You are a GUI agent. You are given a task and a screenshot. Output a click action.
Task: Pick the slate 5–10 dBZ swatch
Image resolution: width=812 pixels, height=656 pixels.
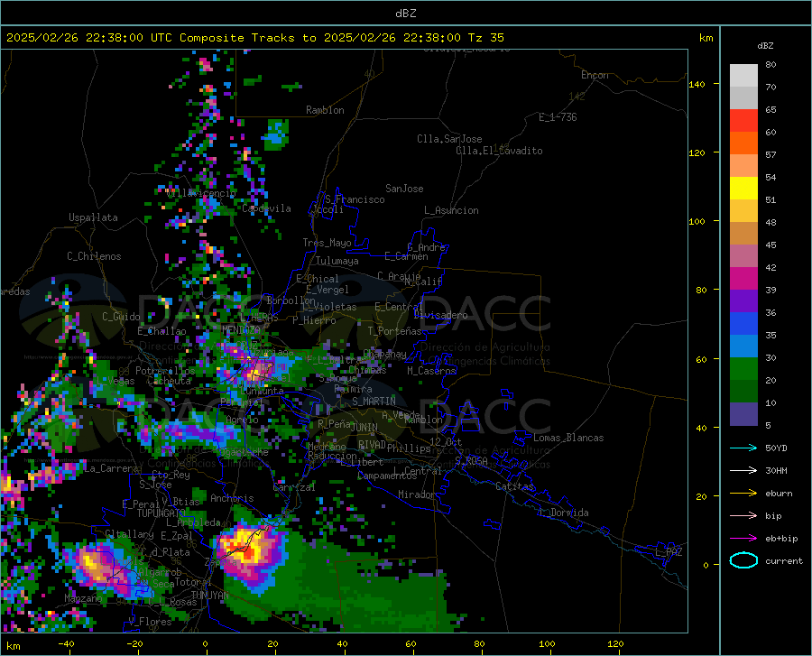(743, 414)
